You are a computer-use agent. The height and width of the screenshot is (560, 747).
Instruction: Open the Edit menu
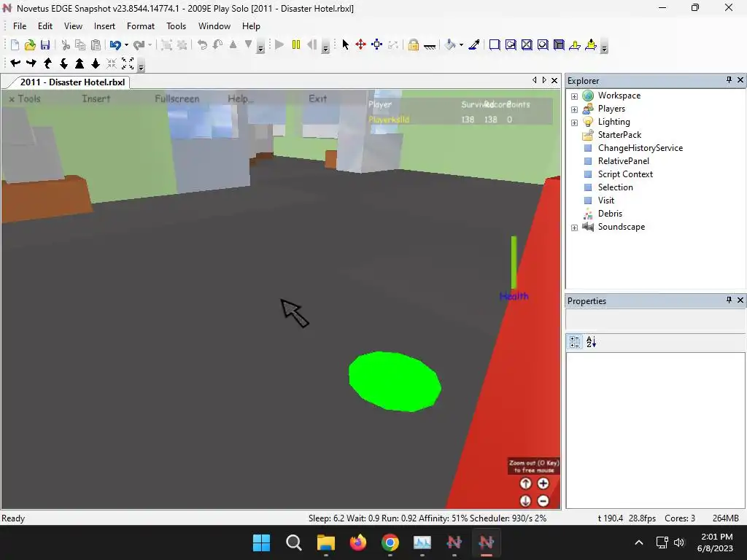(x=45, y=26)
